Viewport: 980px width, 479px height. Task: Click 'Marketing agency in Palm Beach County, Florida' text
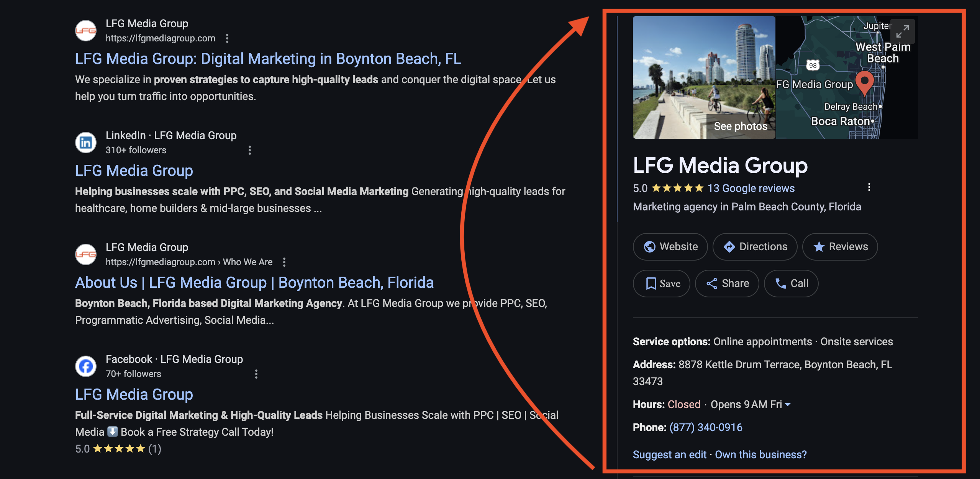point(747,207)
